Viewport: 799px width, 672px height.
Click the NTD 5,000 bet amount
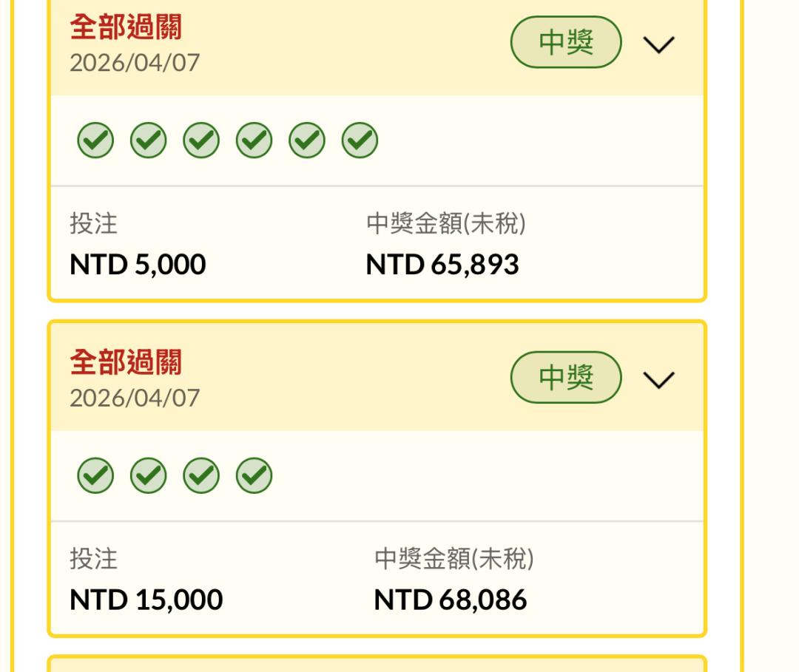point(138,264)
